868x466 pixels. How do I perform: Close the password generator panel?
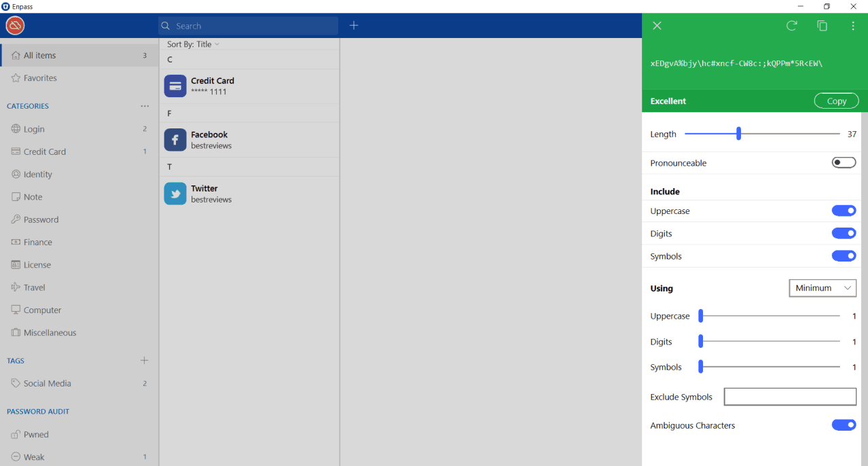(x=657, y=26)
